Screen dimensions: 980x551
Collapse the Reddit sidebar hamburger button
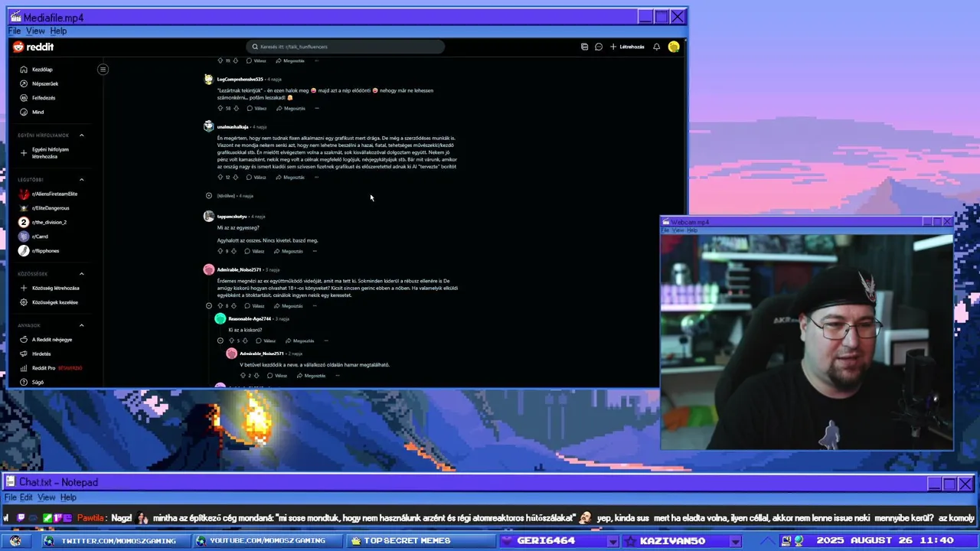[x=103, y=69]
